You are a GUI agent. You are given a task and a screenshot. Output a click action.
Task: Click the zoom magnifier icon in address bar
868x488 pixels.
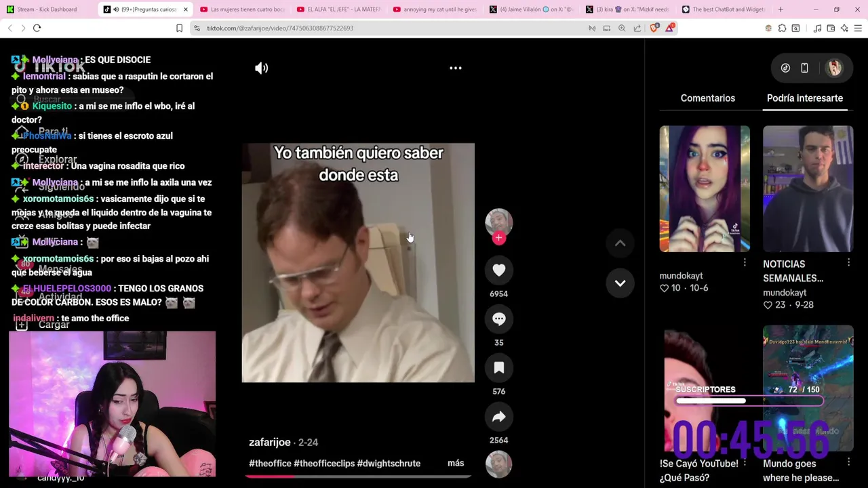coord(622,28)
